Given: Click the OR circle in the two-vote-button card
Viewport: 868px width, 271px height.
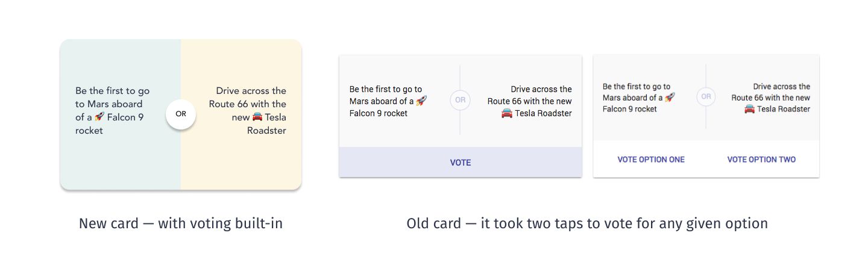Looking at the screenshot, I should pyautogui.click(x=706, y=96).
